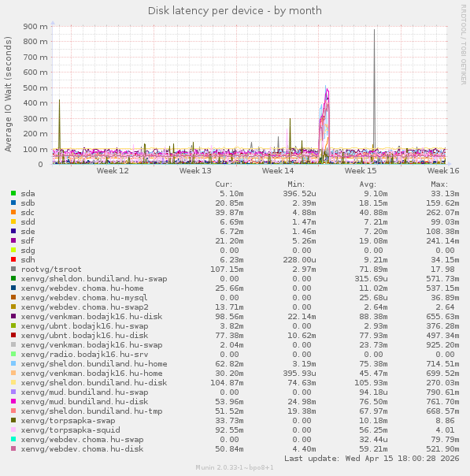The image size is (470, 476).
Task: Click the red sdh legend swatch
Action: (13, 259)
